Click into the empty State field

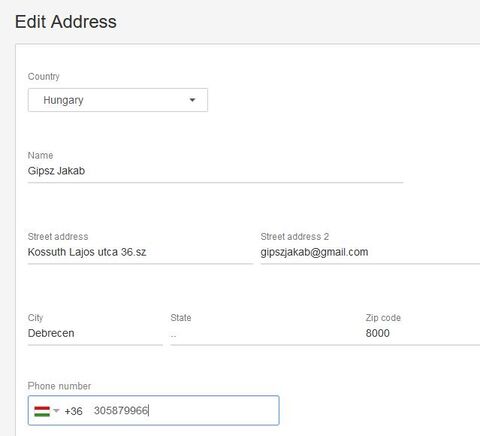263,333
